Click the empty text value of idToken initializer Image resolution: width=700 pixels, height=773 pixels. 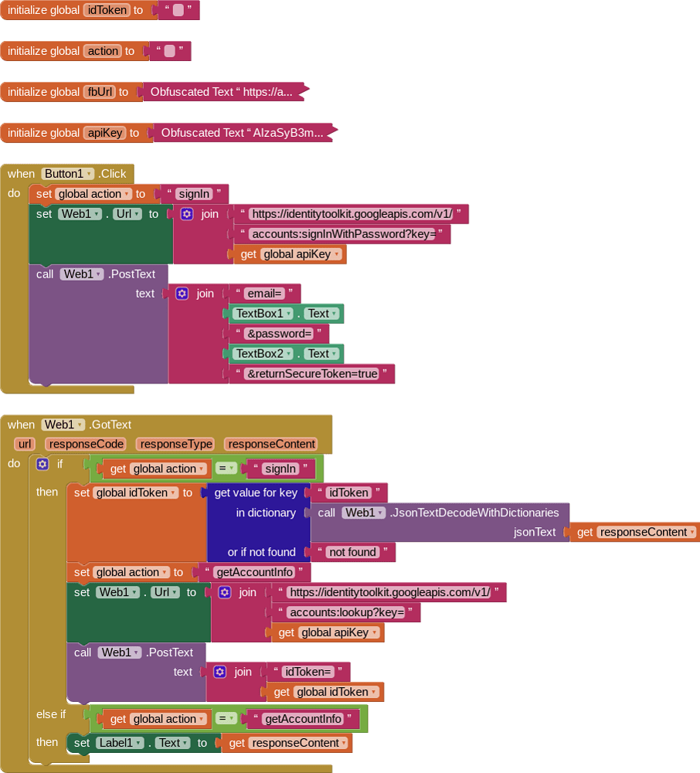coord(178,11)
